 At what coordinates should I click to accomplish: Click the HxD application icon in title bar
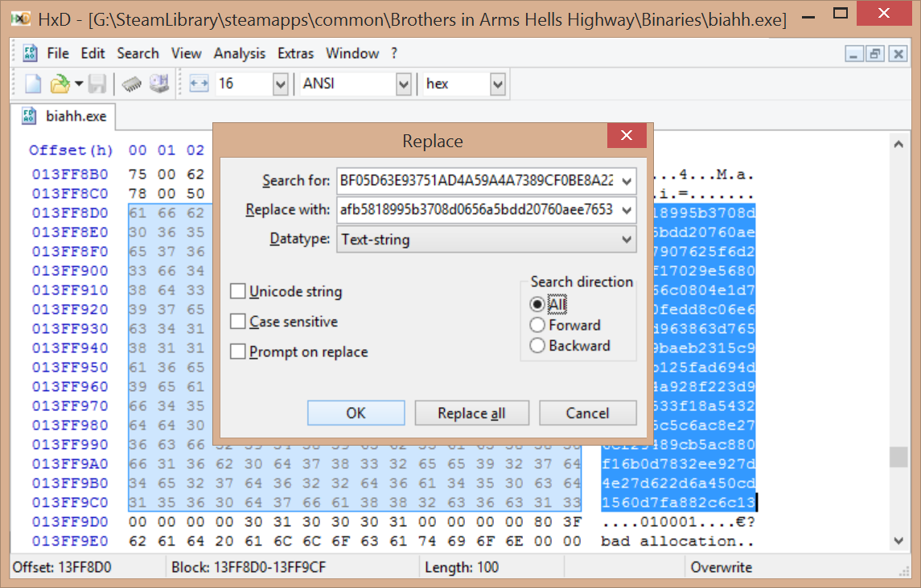(21, 19)
